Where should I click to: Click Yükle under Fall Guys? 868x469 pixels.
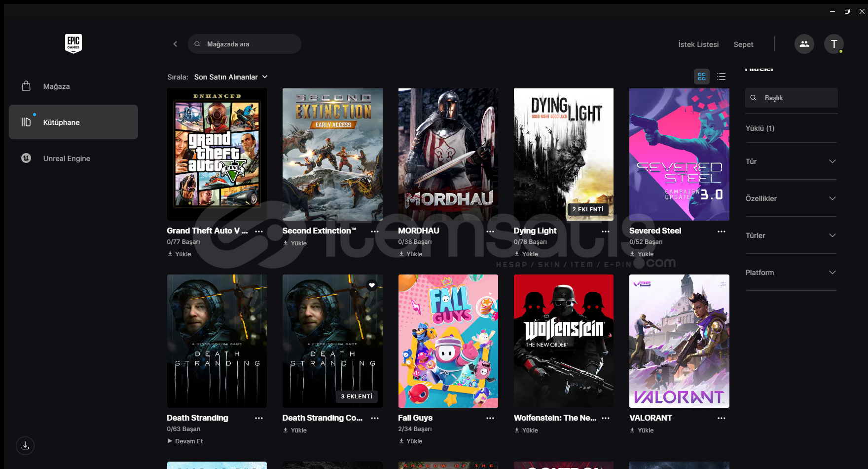[x=410, y=441]
